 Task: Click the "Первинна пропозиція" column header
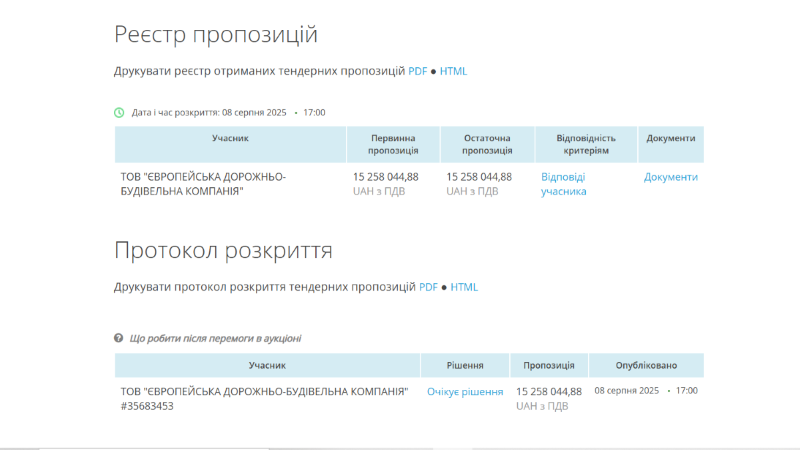click(x=393, y=144)
